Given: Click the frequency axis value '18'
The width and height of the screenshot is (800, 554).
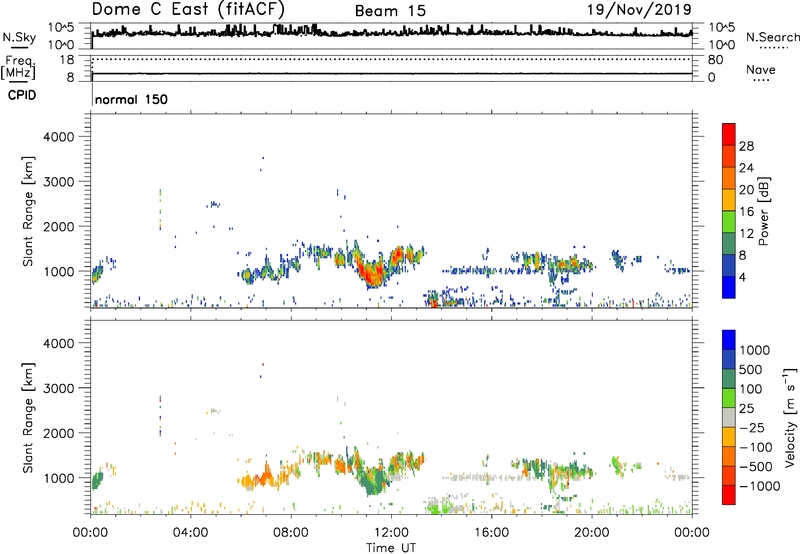Looking at the screenshot, I should coord(67,60).
